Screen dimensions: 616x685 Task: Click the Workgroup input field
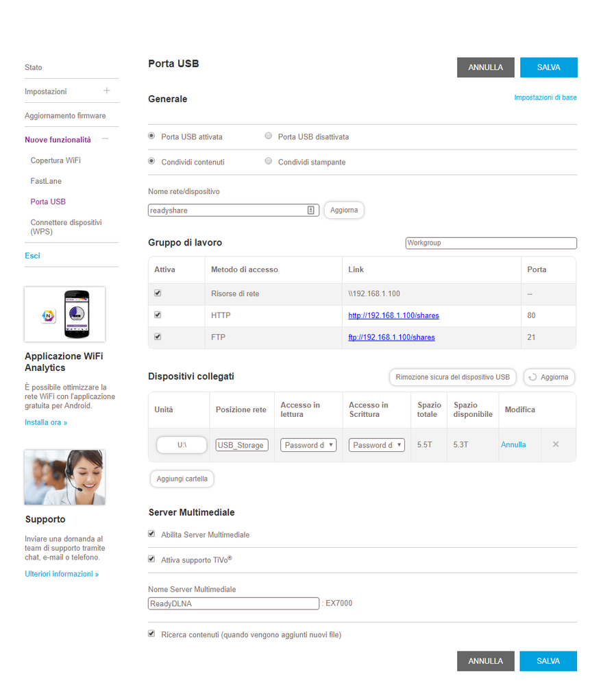491,243
